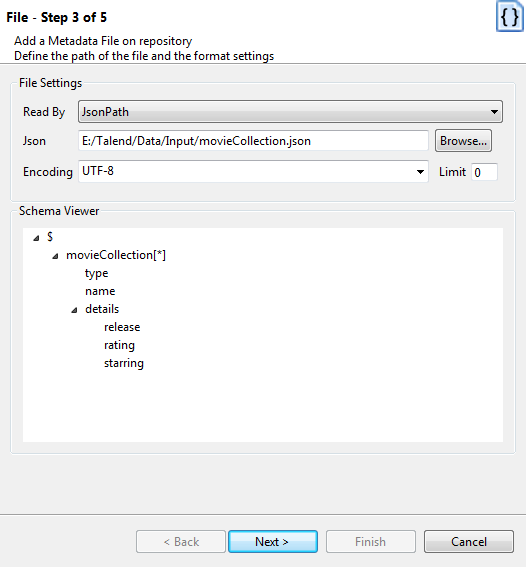526x567 pixels.
Task: Select movieCollection[*] in Schema Viewer
Action: click(x=116, y=255)
